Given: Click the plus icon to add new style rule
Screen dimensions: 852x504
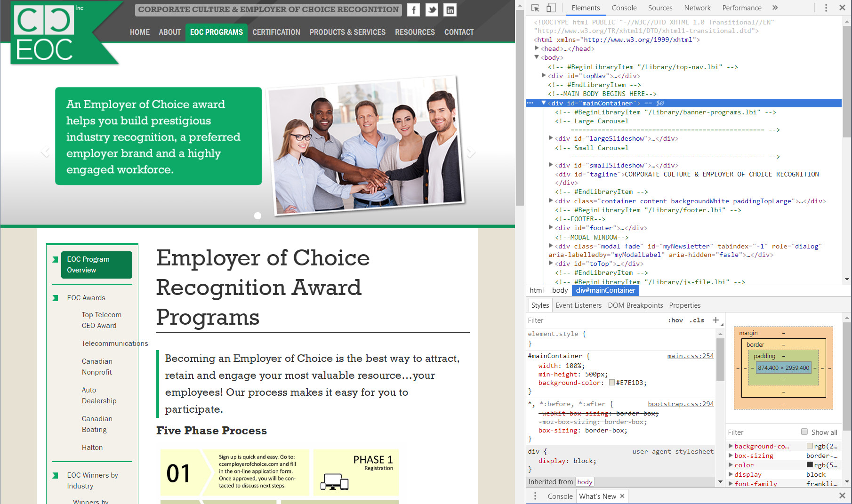Looking at the screenshot, I should pyautogui.click(x=716, y=320).
